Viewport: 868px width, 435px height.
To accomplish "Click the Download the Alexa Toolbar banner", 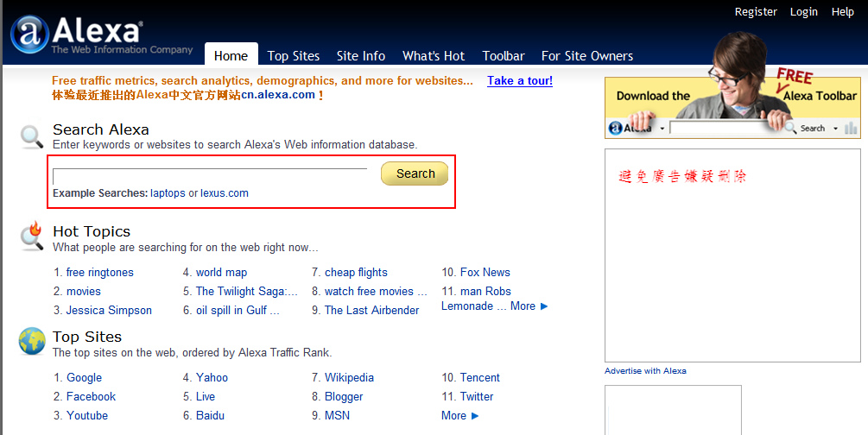I will [732, 107].
